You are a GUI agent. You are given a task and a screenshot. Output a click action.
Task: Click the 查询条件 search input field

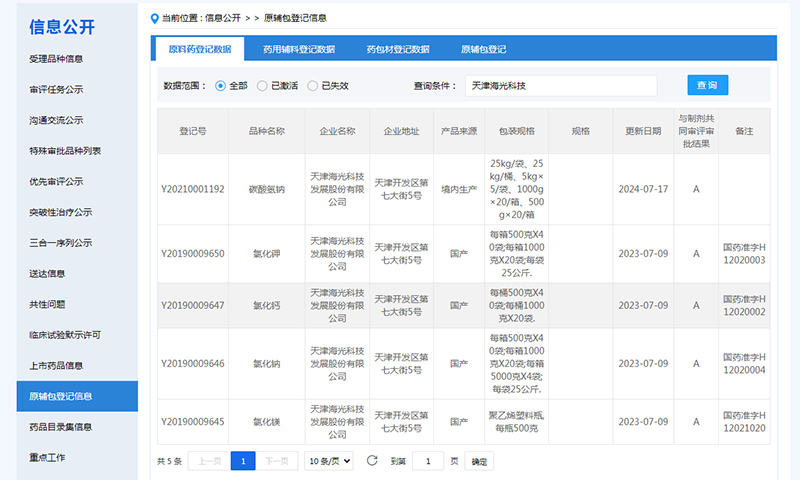coord(560,86)
